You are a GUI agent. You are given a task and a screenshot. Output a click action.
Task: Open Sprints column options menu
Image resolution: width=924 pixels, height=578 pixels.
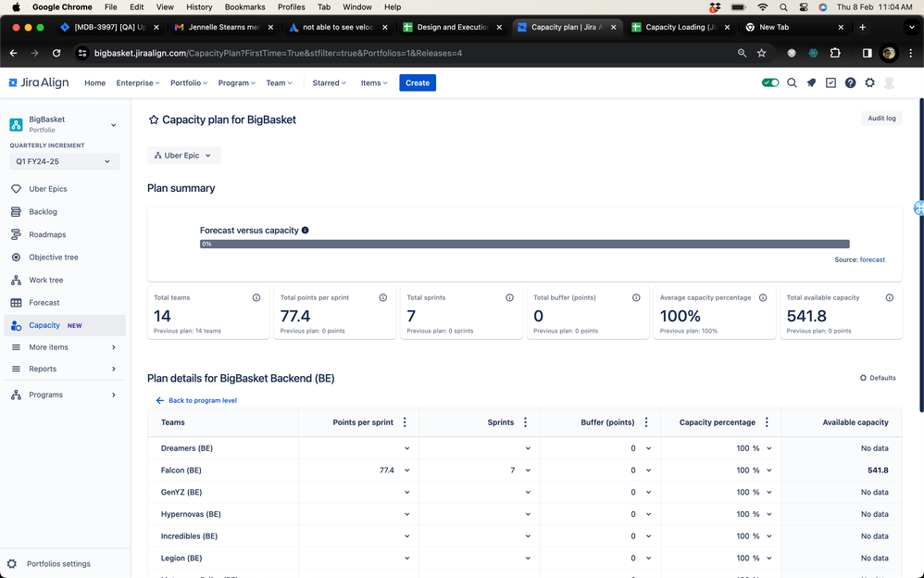[526, 422]
